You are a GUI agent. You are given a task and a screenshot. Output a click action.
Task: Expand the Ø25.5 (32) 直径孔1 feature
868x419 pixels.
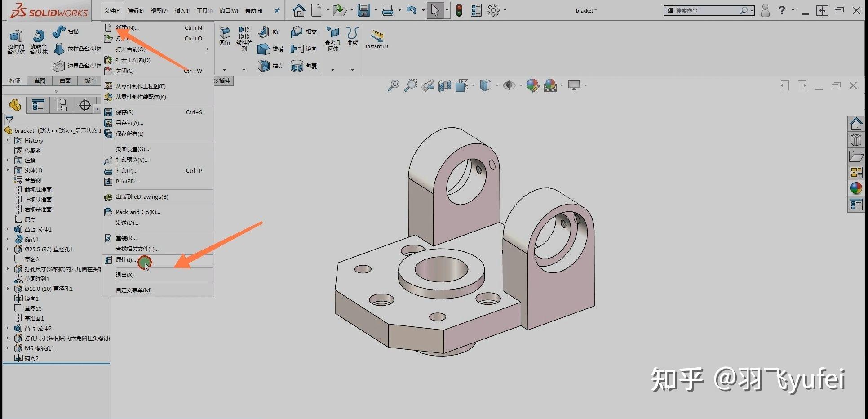pyautogui.click(x=8, y=249)
